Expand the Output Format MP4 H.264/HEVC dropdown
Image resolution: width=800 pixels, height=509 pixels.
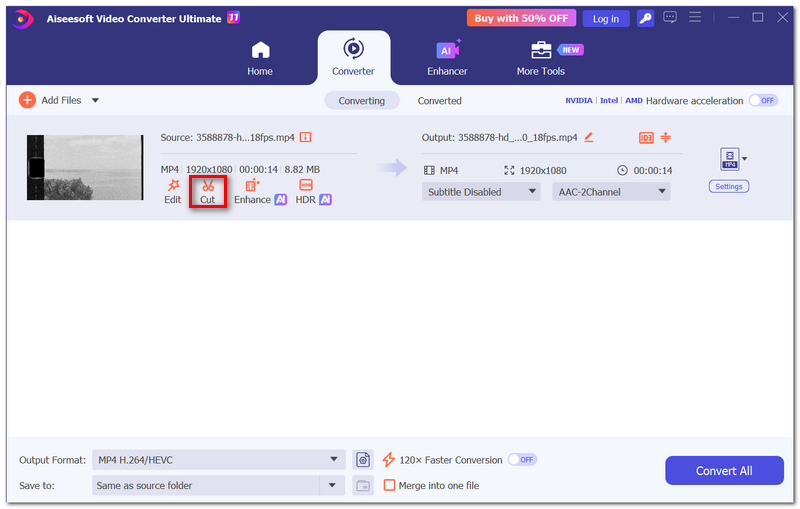[218, 460]
